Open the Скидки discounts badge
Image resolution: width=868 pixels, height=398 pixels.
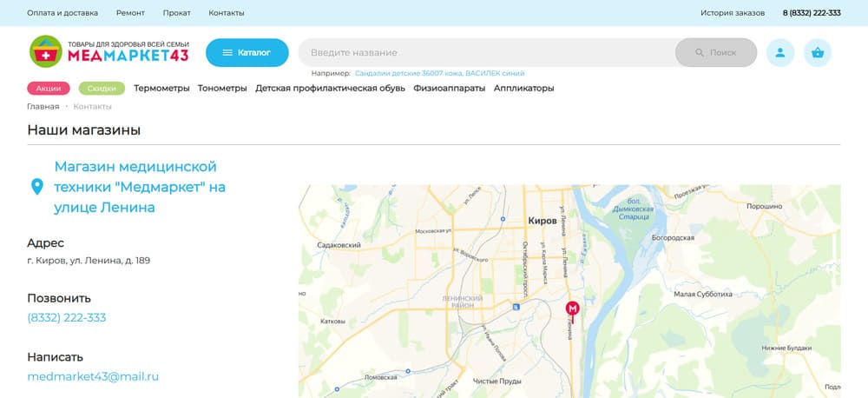tap(102, 88)
